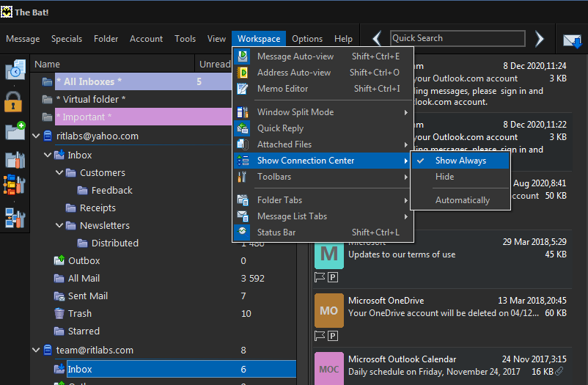Click the padlock icon in left sidebar

tap(13, 102)
